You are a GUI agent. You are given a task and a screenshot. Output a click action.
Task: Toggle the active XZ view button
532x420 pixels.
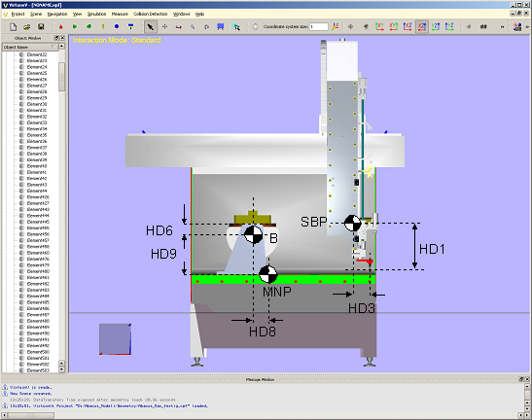[x=421, y=27]
